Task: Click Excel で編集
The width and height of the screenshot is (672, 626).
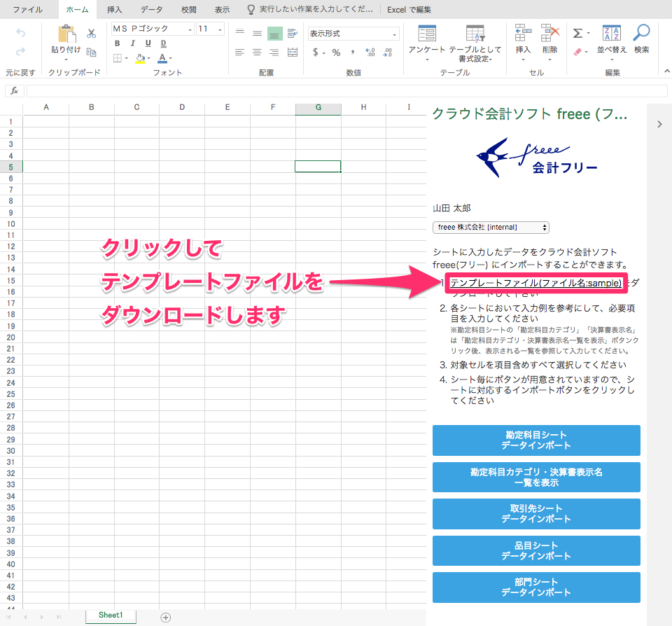Action: pos(409,9)
